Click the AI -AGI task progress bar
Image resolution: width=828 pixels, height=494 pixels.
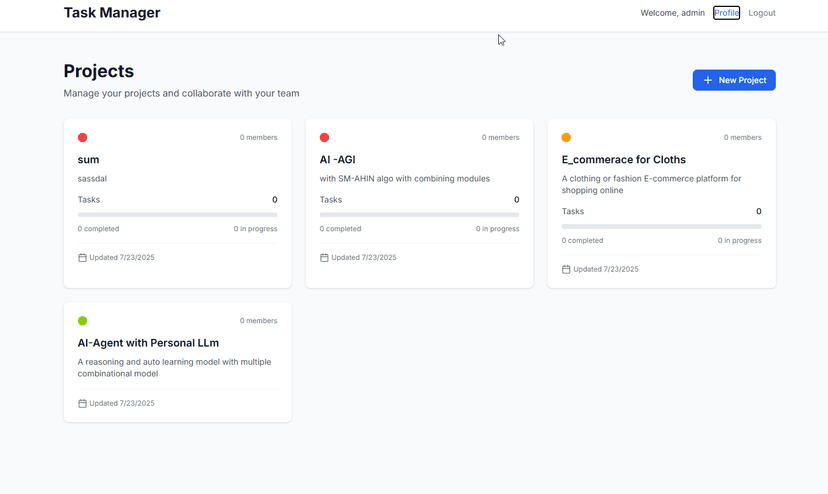pyautogui.click(x=419, y=214)
